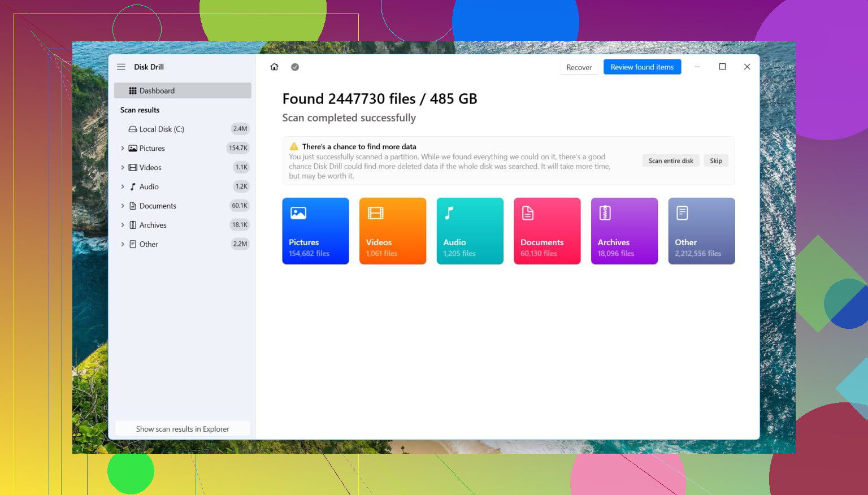Expand the Audio node in sidebar
The image size is (868, 495).
(123, 186)
